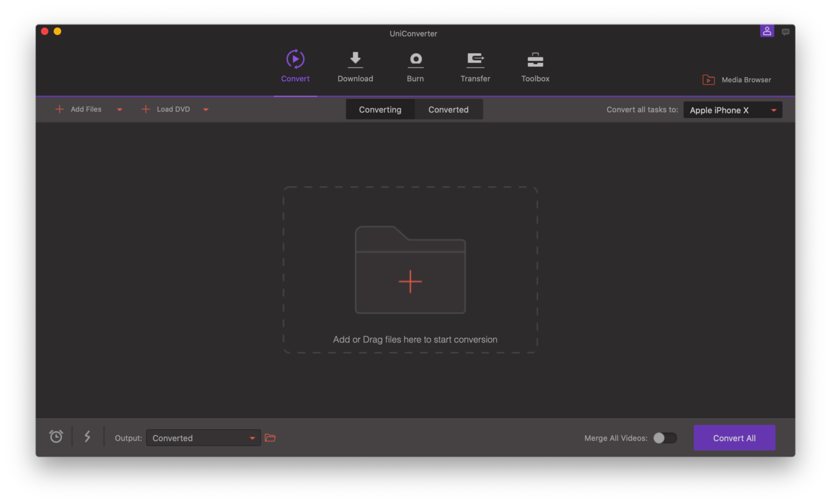Click the folder plus icon to add files
The width and height of the screenshot is (831, 504).
pyautogui.click(x=410, y=270)
